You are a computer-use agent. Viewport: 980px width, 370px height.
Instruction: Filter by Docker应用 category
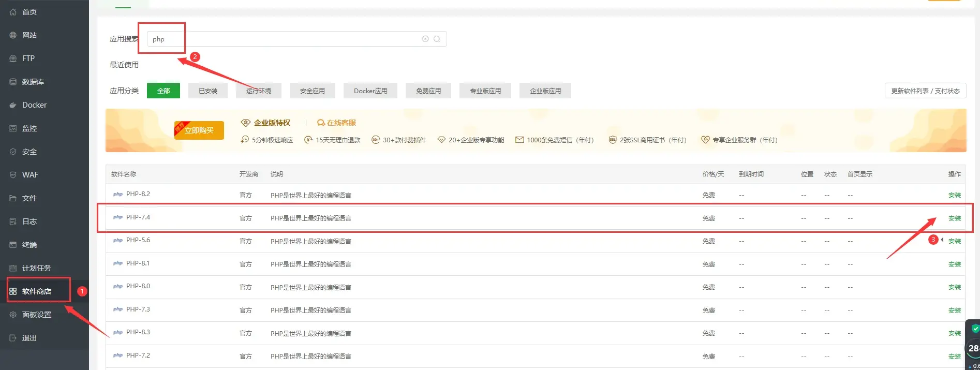pos(370,91)
